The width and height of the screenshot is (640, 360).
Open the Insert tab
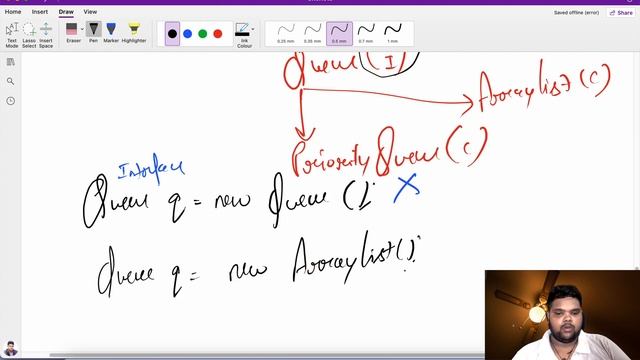coord(40,12)
